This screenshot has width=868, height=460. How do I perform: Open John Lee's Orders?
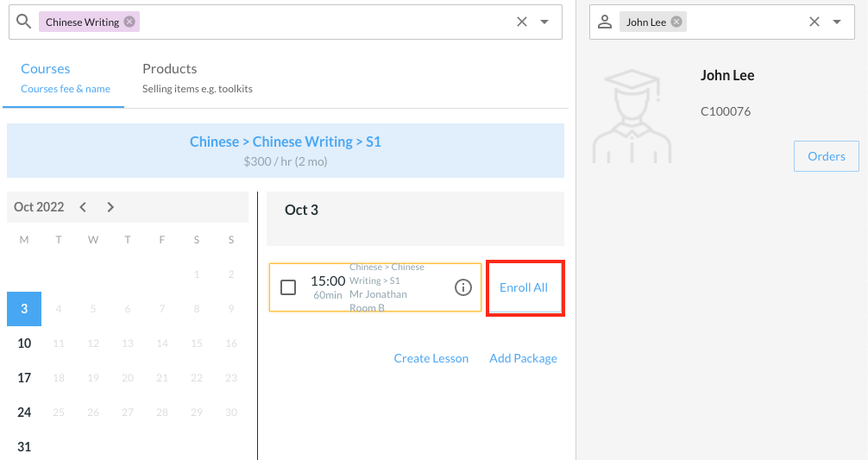(x=826, y=156)
